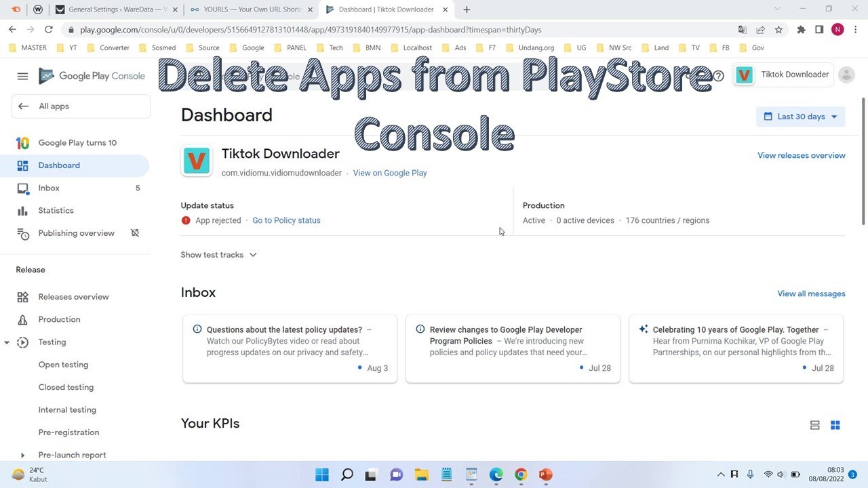Open Microsoft Edge from the taskbar
Screen dimensions: 868x488
[496, 474]
